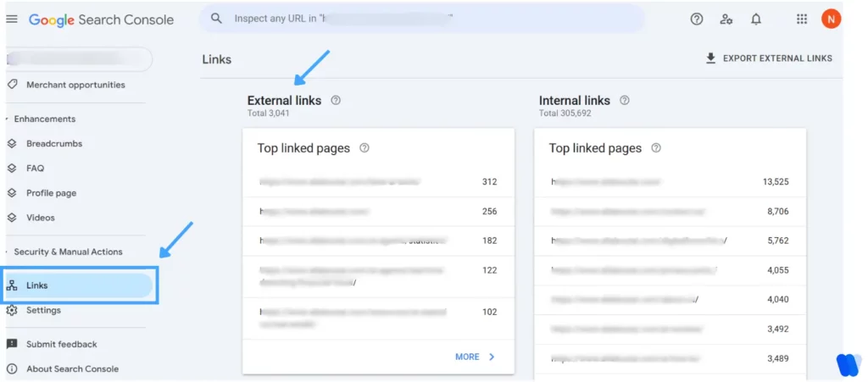This screenshot has height=382, width=868.
Task: Click the Links sitemap icon
Action: tap(12, 285)
